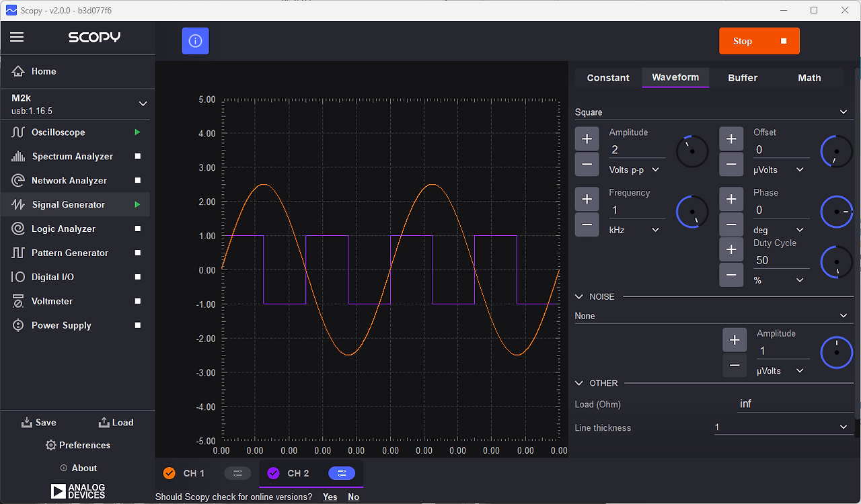Screen dimensions: 861x504
Task: Click the Logic Analyzer icon
Action: (18, 229)
